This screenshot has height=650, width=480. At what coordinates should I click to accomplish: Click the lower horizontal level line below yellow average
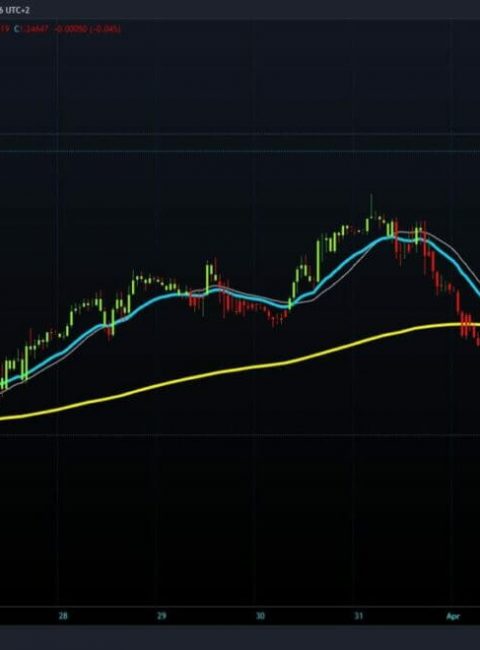[x=240, y=435]
